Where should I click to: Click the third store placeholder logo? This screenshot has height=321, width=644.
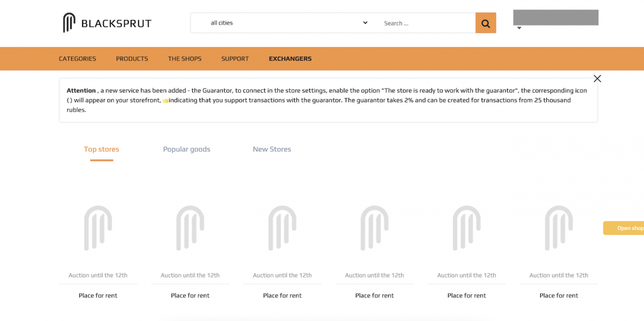tap(282, 228)
